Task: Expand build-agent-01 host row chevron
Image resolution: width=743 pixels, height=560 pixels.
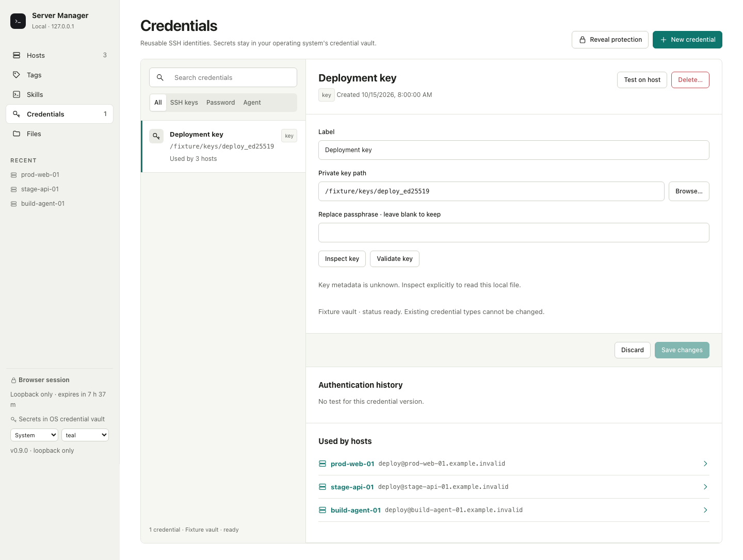Action: coord(705,510)
